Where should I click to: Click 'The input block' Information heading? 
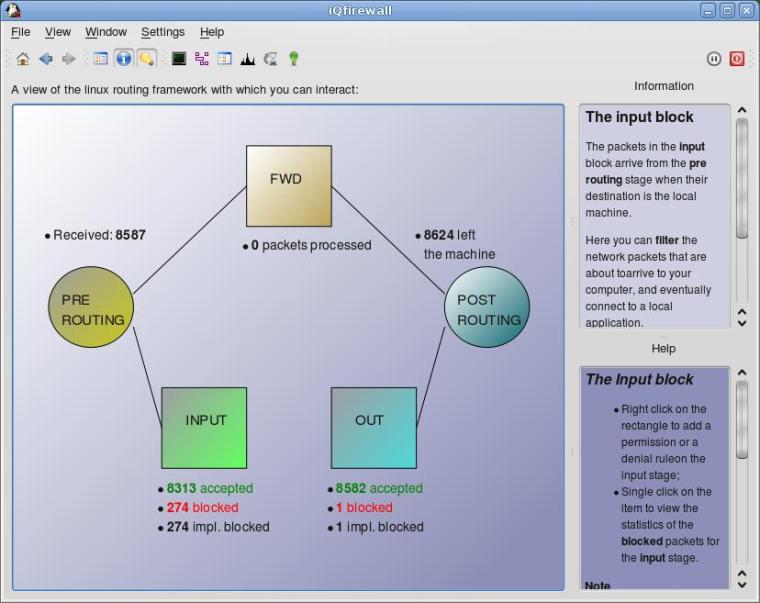click(x=639, y=117)
